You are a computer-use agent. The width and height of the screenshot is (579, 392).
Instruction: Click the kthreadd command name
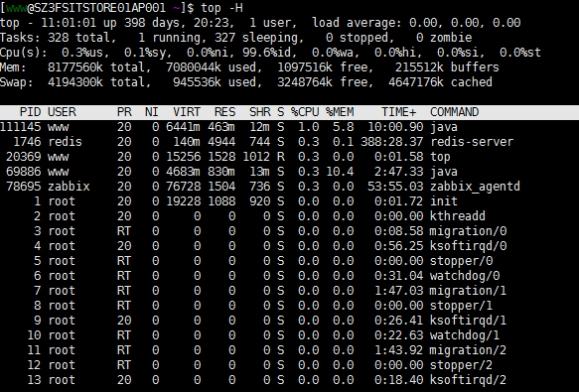click(458, 216)
